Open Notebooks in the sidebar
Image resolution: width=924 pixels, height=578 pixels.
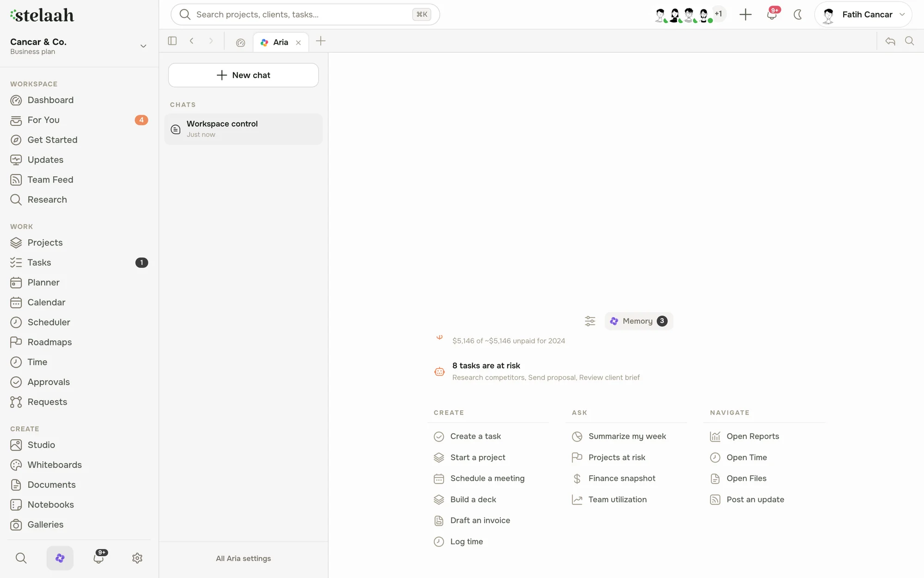click(x=79, y=504)
